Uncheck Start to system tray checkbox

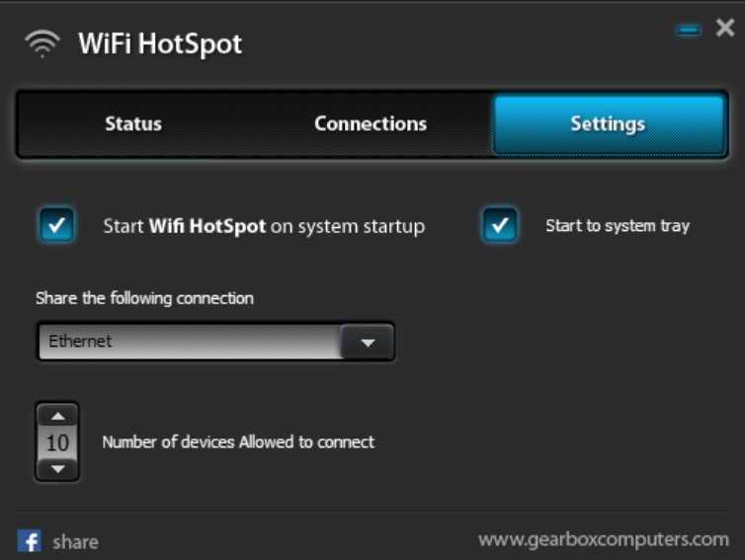coord(500,225)
